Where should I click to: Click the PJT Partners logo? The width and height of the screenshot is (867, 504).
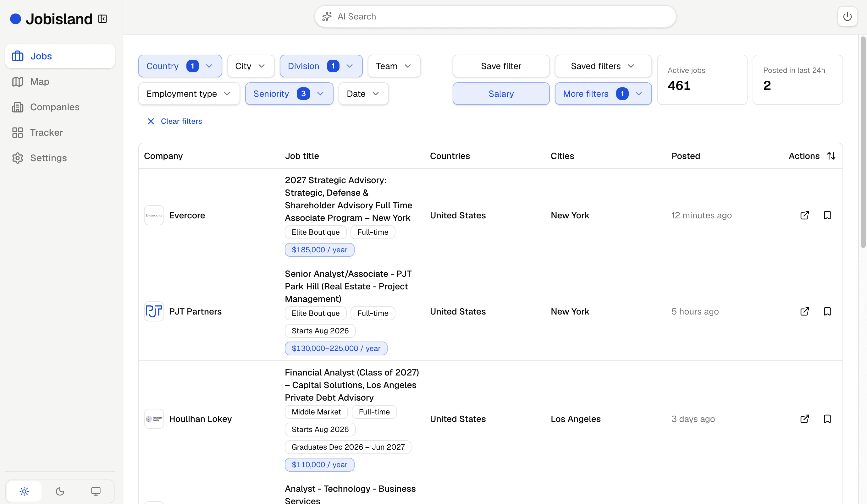coord(154,311)
